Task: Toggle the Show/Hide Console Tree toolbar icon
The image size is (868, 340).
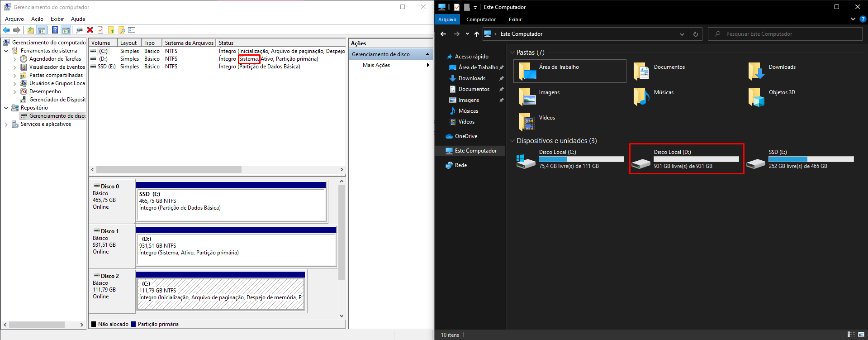Action: [x=42, y=30]
